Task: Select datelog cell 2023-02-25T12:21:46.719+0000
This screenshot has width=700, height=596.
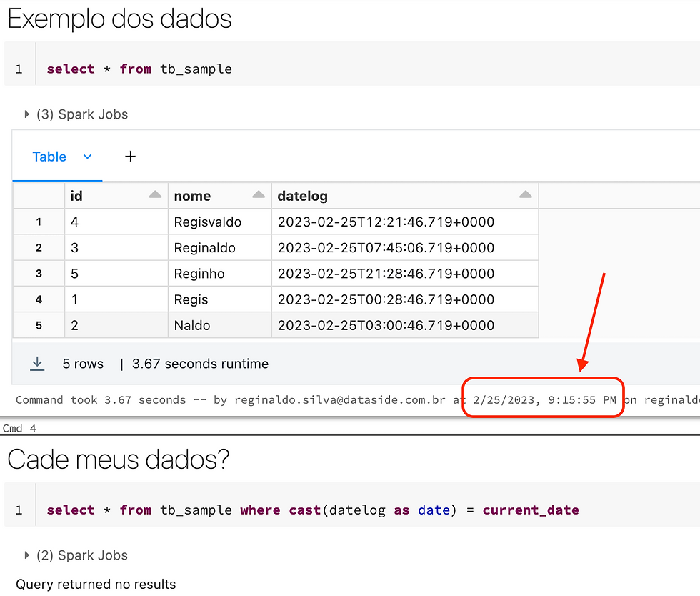Action: (405, 222)
